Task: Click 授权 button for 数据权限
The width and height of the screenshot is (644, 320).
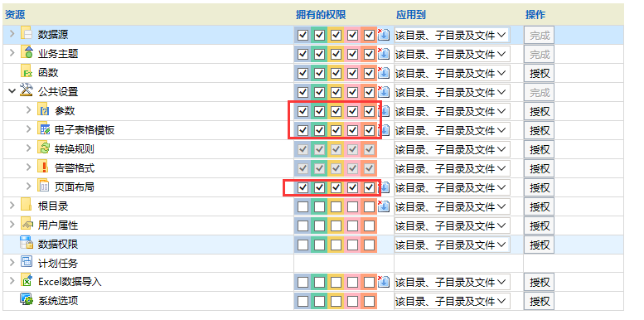Action: pyautogui.click(x=540, y=245)
